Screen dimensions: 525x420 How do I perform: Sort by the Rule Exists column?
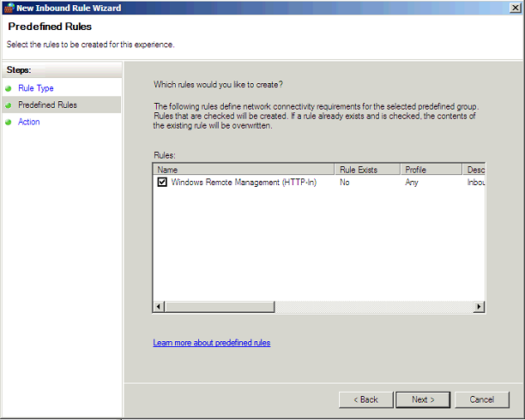(x=367, y=170)
